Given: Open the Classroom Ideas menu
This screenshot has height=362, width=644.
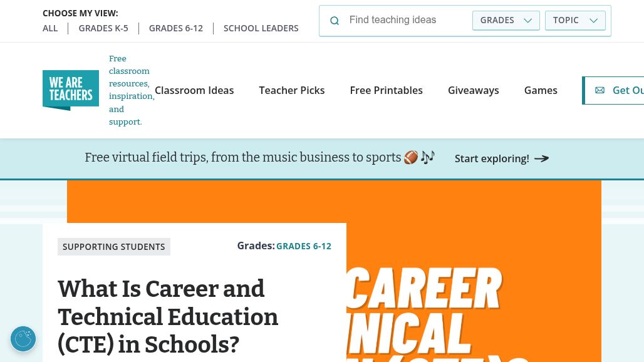Looking at the screenshot, I should click(x=194, y=90).
